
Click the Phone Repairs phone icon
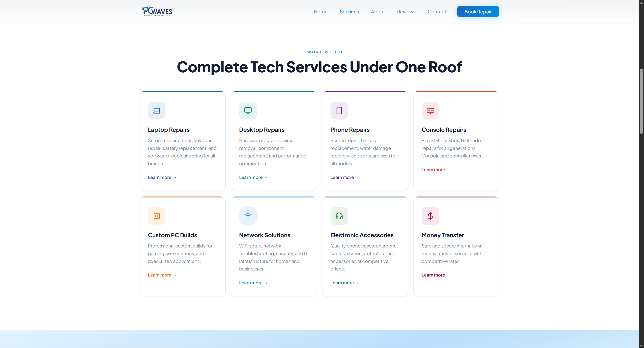339,110
